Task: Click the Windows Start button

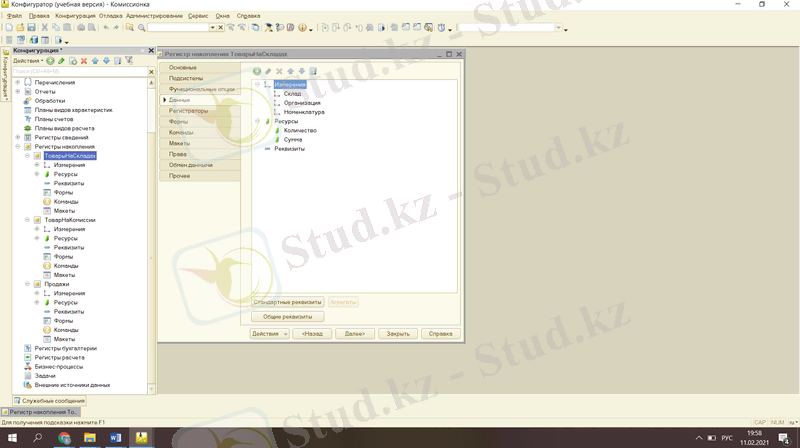Action: coord(12,438)
